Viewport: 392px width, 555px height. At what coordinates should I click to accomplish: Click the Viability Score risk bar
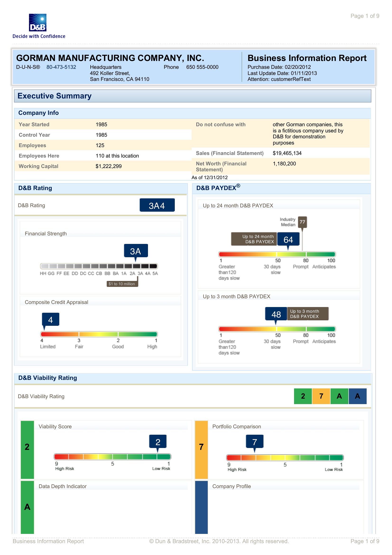click(113, 457)
